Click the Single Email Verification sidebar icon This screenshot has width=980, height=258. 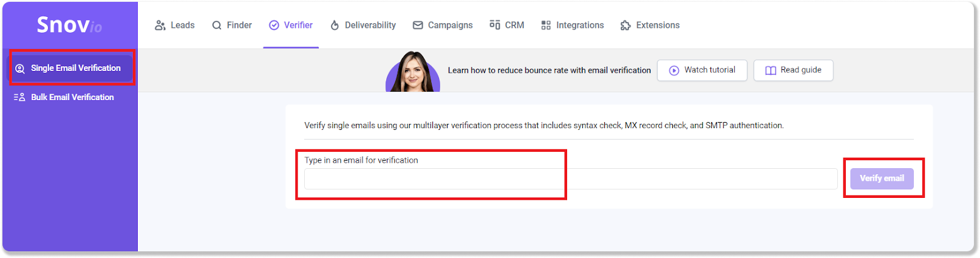20,69
